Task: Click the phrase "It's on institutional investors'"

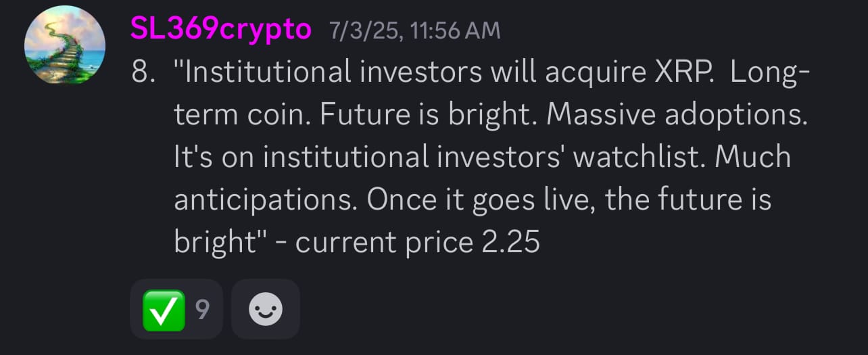Action: point(370,158)
